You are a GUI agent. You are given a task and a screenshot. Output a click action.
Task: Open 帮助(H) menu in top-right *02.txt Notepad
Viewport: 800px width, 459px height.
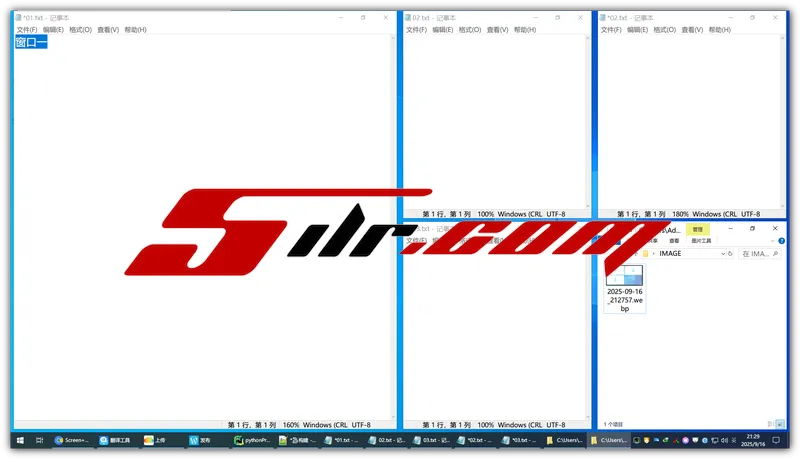[x=719, y=30]
